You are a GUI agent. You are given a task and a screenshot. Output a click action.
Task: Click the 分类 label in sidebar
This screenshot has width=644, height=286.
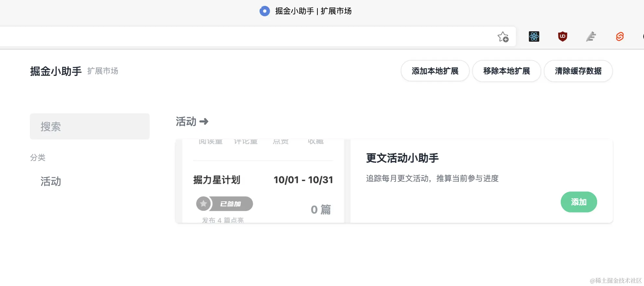coord(38,158)
